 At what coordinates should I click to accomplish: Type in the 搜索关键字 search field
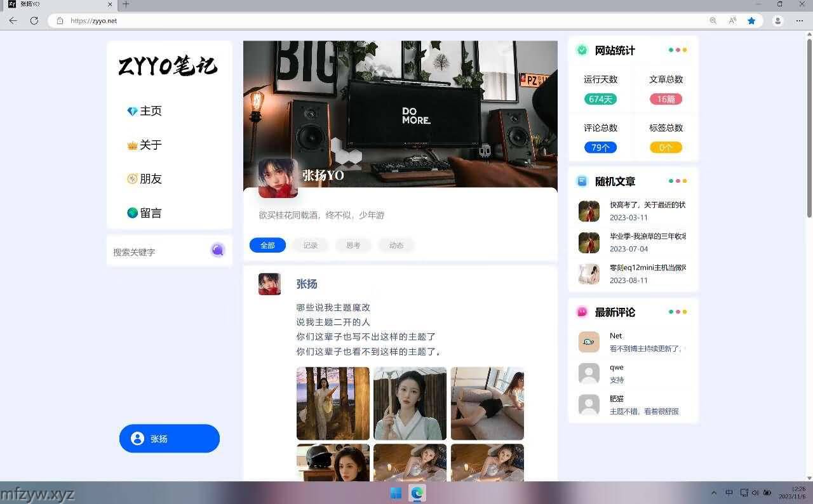coord(159,252)
